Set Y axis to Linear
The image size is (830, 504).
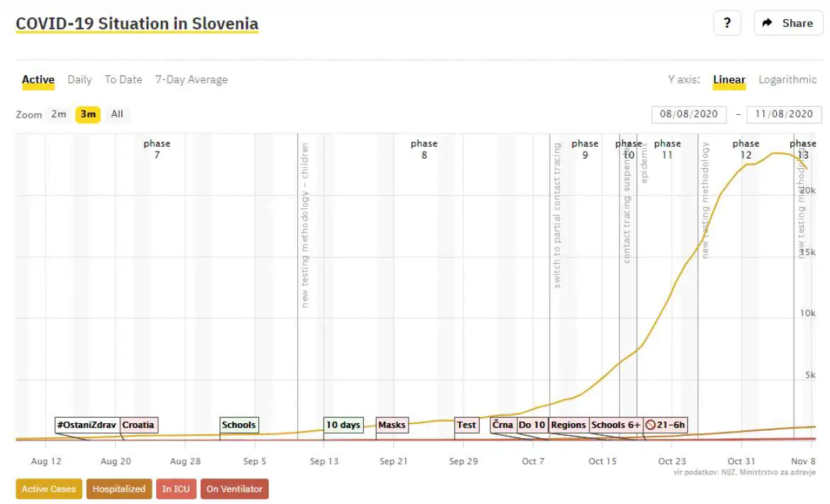729,80
